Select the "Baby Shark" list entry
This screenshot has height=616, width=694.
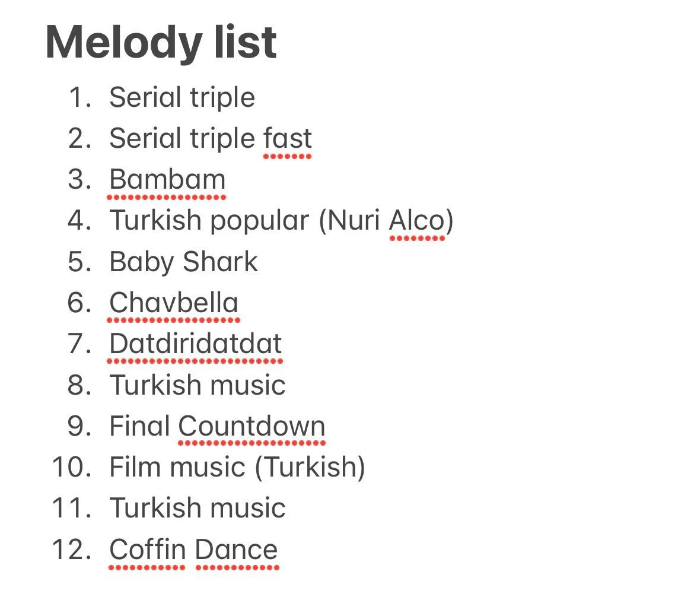click(x=183, y=262)
